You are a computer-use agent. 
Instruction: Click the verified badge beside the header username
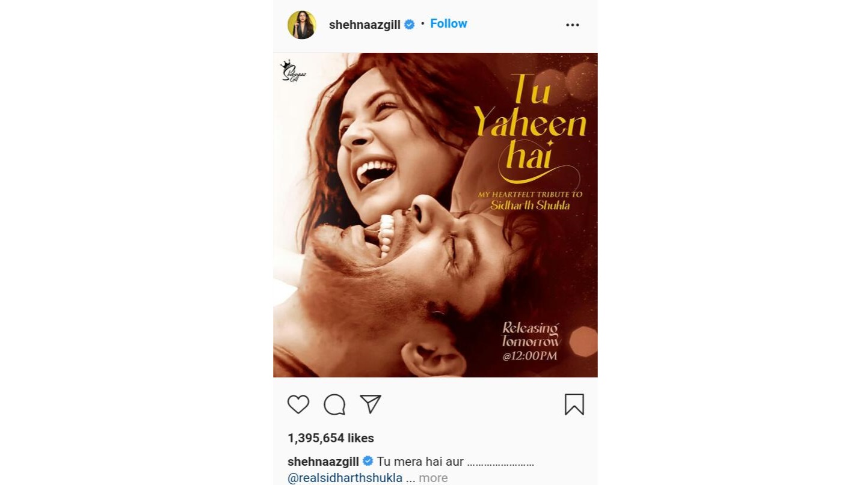(410, 25)
